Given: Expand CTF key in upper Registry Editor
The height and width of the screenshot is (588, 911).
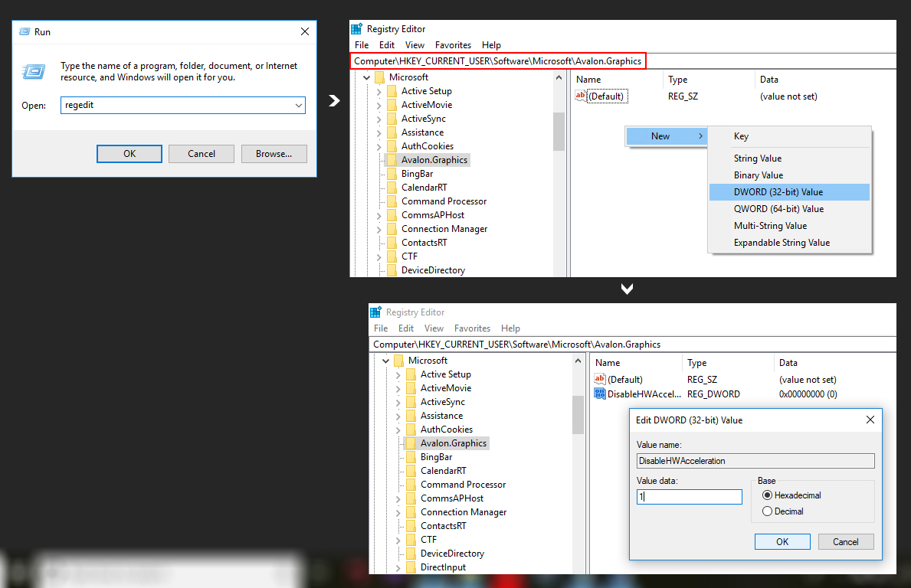Looking at the screenshot, I should [378, 256].
